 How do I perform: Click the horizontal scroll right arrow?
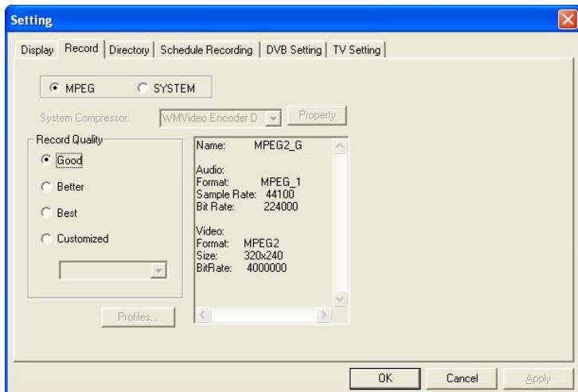click(323, 315)
